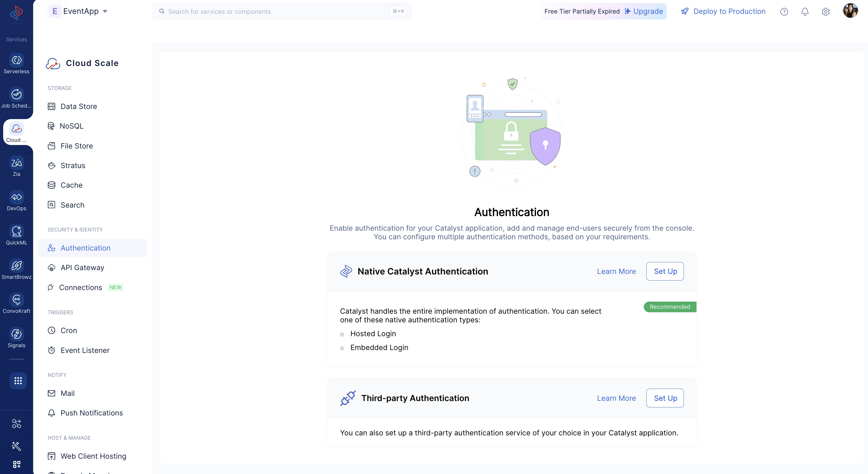
Task: Open the Serverless service
Action: 16,64
